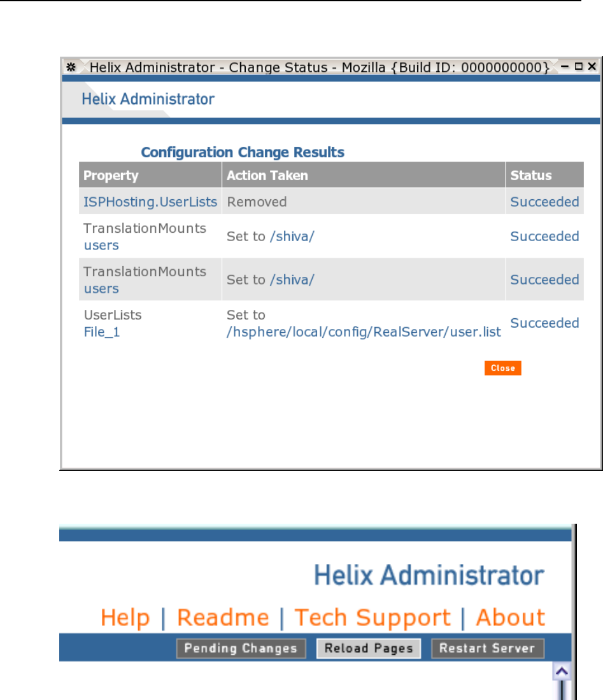
Task: Click the orange Close button
Action: 503,368
